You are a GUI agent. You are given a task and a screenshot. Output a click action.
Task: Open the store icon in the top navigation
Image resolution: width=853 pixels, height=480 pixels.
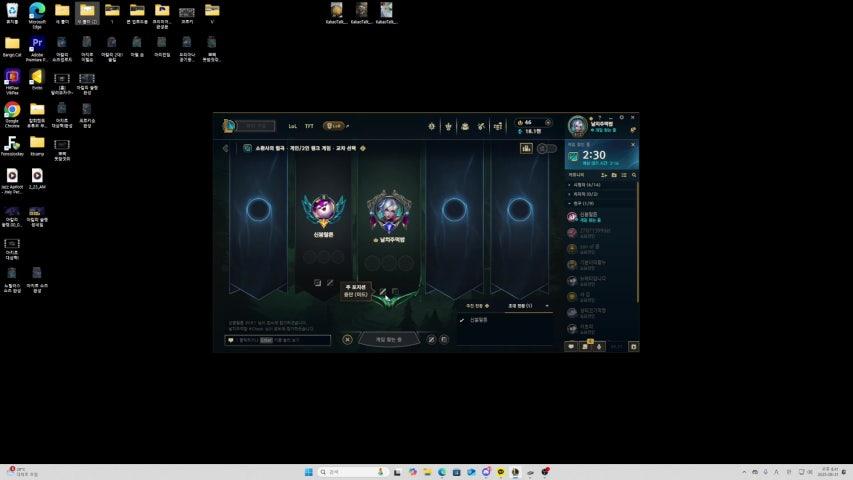click(x=498, y=126)
